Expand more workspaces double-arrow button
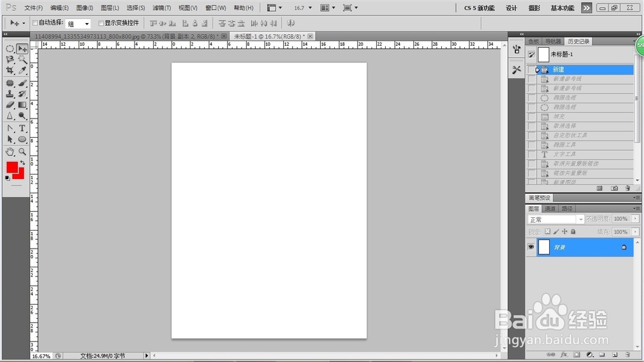Screen dimensions: 644x362 587,8
